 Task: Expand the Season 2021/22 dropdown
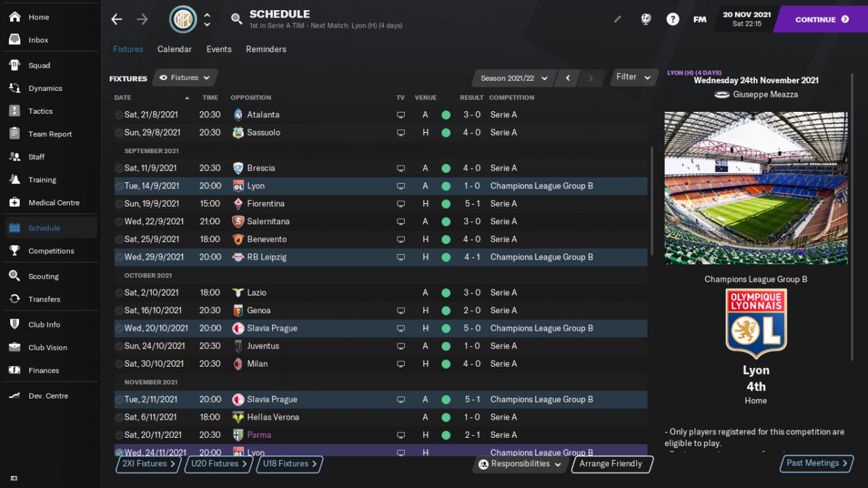[515, 78]
